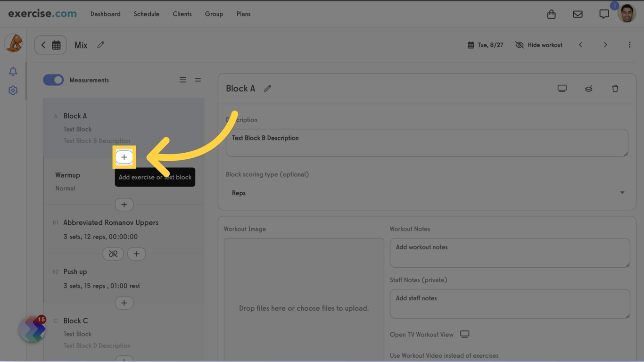Open the Dashboard menu
Viewport: 644px width, 362px height.
[x=106, y=14]
